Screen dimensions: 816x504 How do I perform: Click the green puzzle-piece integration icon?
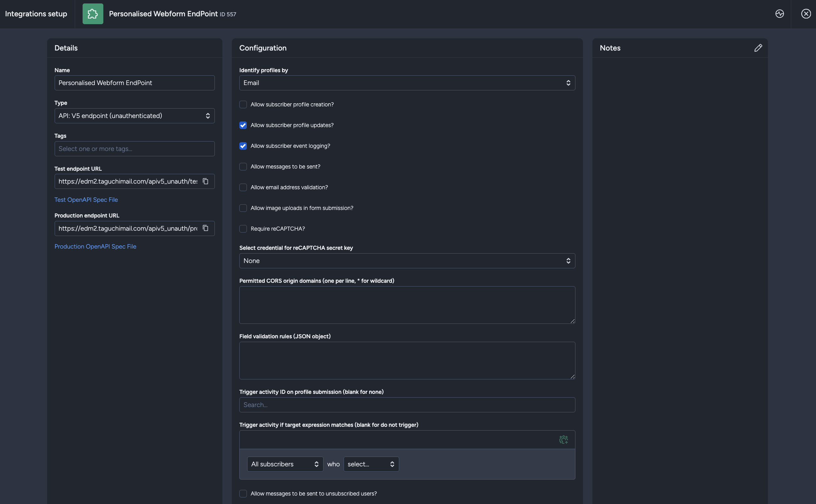(x=93, y=14)
